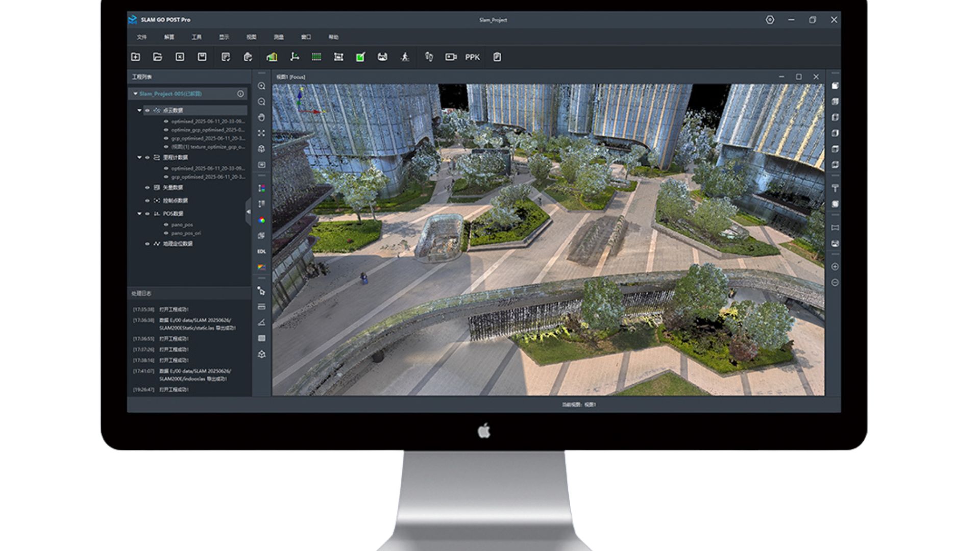980x551 pixels.
Task: Click the zoom in magnifier tool
Action: tap(261, 86)
